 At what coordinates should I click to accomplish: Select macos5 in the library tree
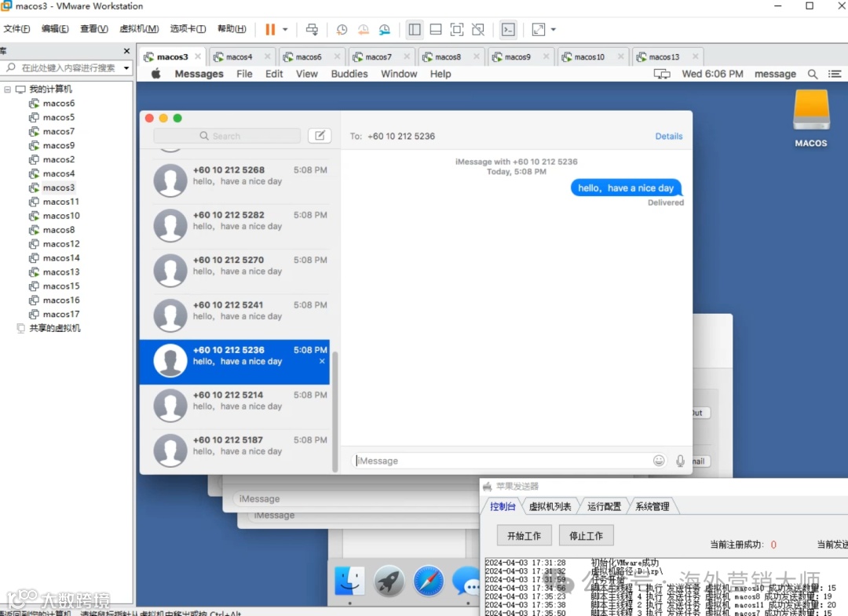click(59, 117)
